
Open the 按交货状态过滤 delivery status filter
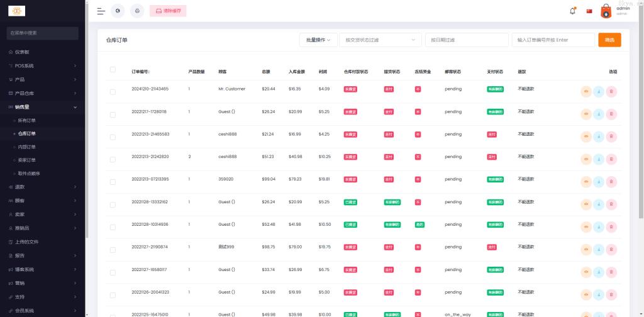(x=380, y=40)
